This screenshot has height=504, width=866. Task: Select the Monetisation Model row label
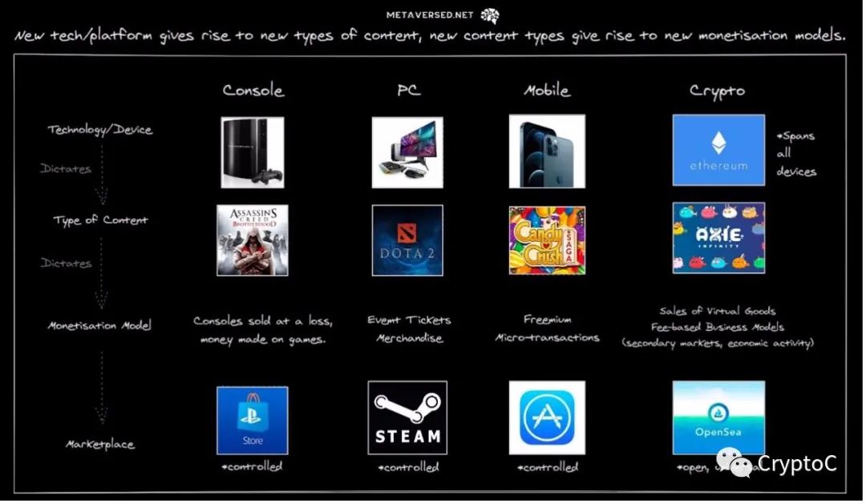[x=100, y=326]
